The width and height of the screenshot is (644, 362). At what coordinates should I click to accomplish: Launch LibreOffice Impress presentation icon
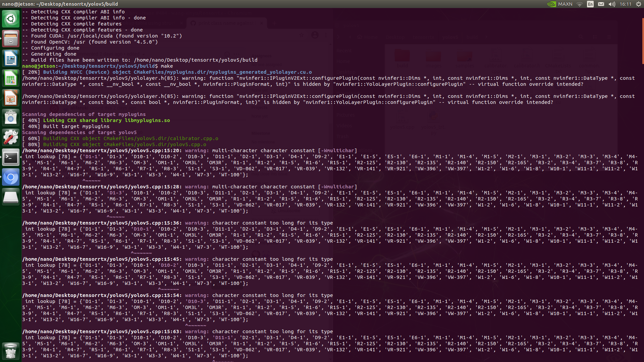tap(11, 98)
